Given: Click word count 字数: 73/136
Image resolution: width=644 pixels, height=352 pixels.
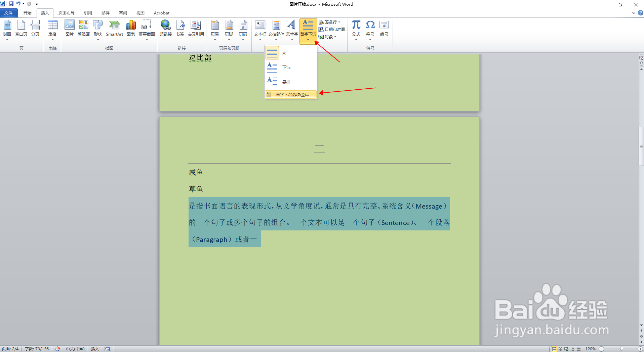Looking at the screenshot, I should (x=37, y=349).
